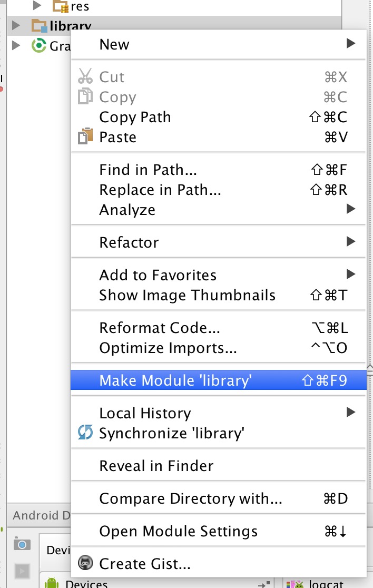Click the Gradle green circular icon
Screen dimensions: 373x588
[38, 46]
